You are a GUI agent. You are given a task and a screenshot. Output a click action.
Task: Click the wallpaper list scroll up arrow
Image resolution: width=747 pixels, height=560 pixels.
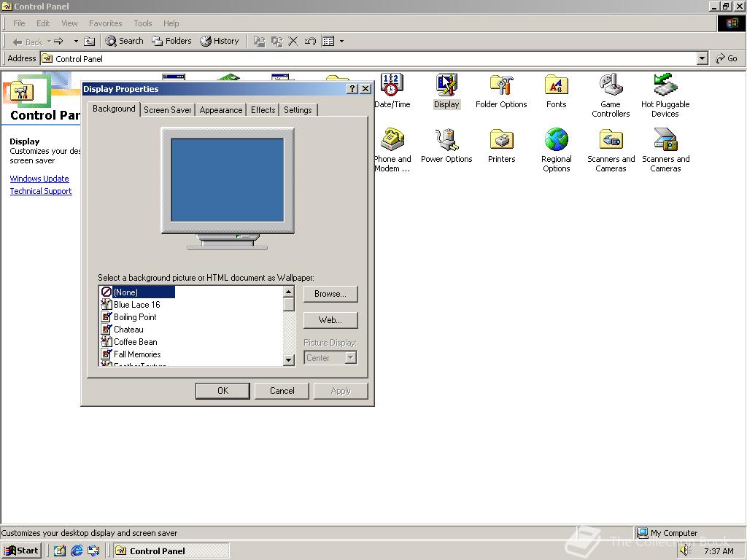click(x=289, y=292)
